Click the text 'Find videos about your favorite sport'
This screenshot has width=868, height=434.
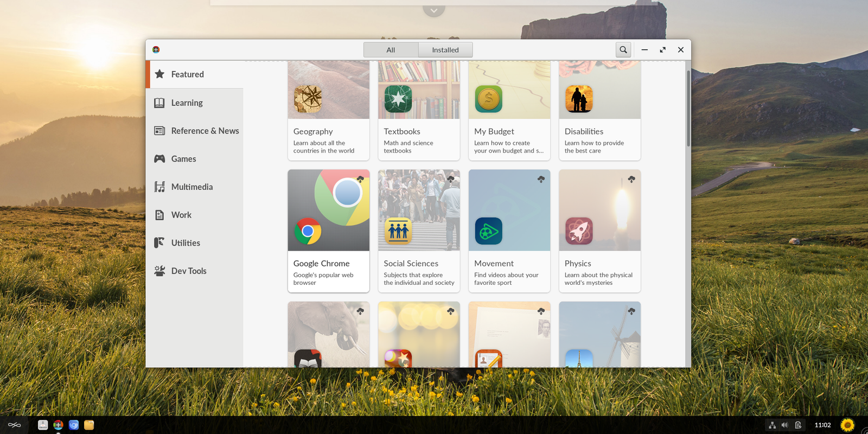click(506, 279)
